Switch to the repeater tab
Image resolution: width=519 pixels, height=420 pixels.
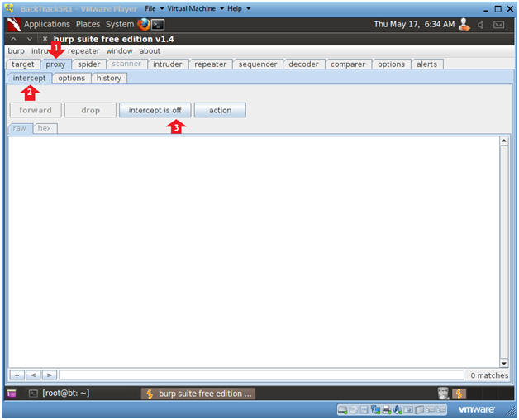tap(210, 64)
